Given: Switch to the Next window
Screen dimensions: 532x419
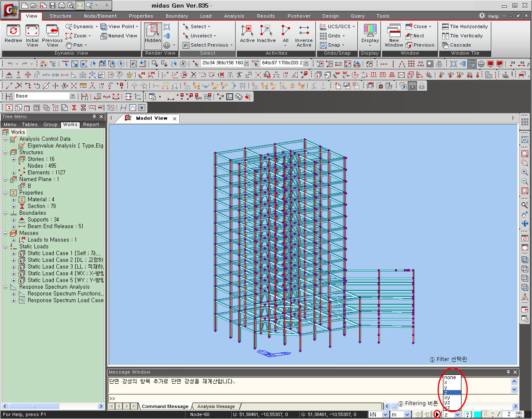Looking at the screenshot, I should [x=415, y=36].
